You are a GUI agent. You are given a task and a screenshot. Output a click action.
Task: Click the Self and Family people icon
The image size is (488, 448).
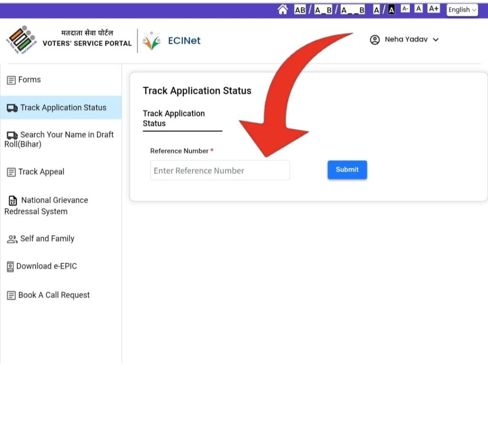point(12,239)
